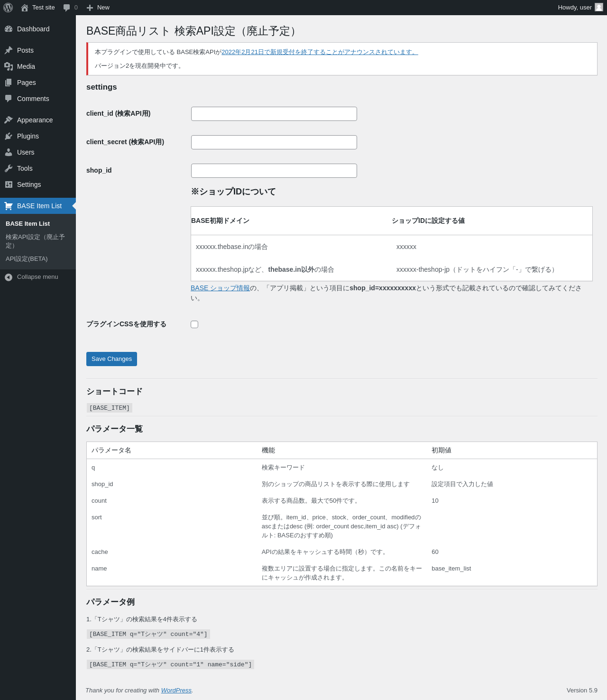Click the Posts pin icon
607x700 pixels.
coord(9,50)
